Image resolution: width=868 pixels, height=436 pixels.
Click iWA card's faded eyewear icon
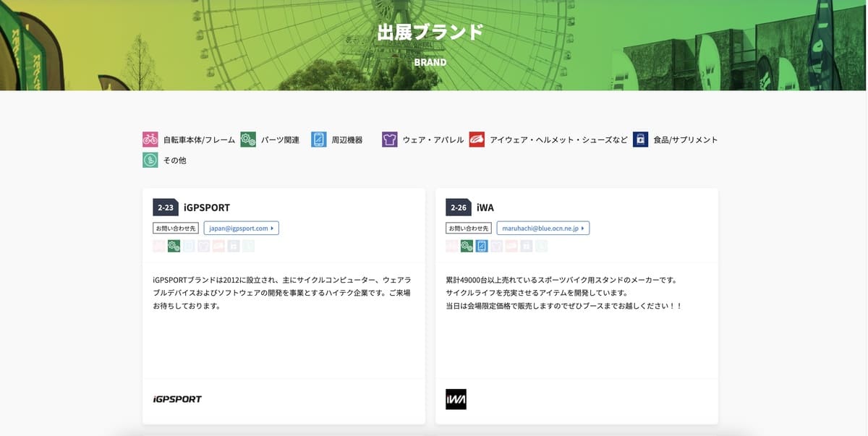pyautogui.click(x=511, y=246)
